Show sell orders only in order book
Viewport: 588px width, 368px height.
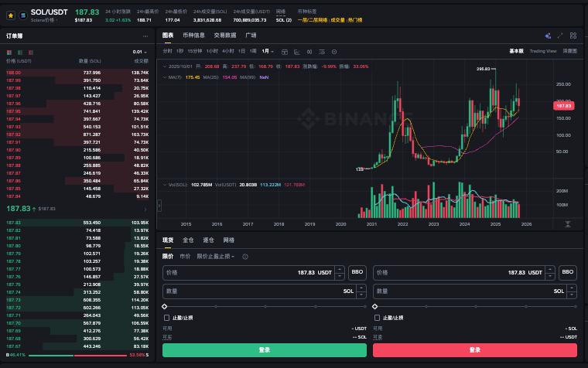tap(31, 52)
